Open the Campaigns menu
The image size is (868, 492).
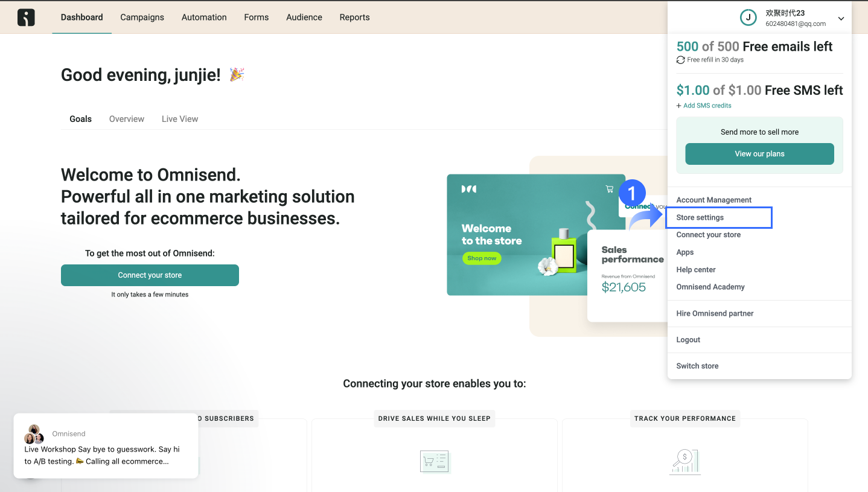point(142,18)
